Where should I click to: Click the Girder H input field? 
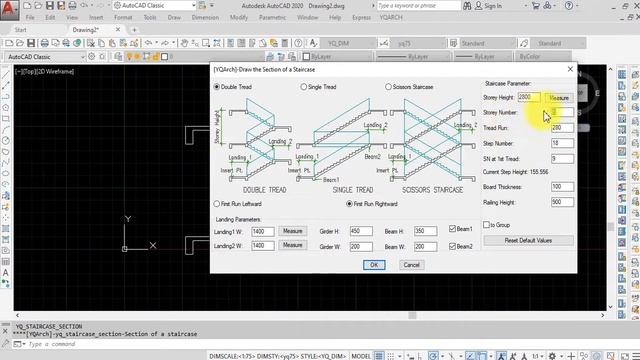pos(361,231)
